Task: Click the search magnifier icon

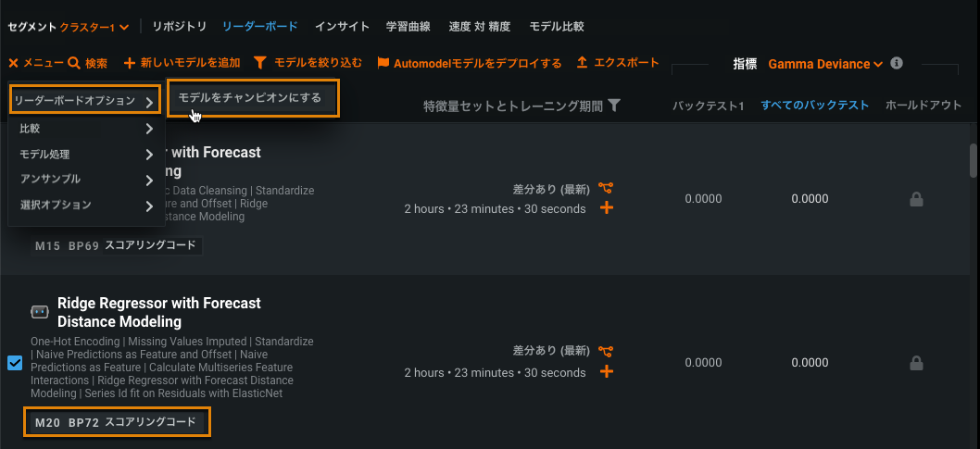Action: click(x=74, y=64)
